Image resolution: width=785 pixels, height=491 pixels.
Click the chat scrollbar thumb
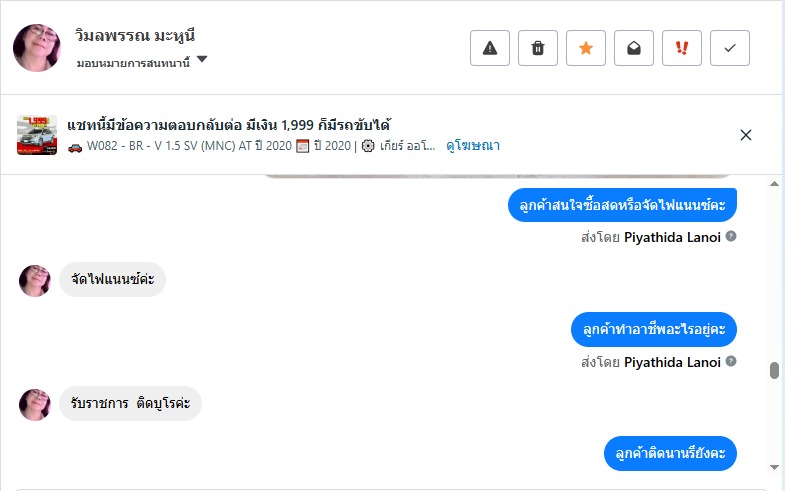click(x=774, y=371)
